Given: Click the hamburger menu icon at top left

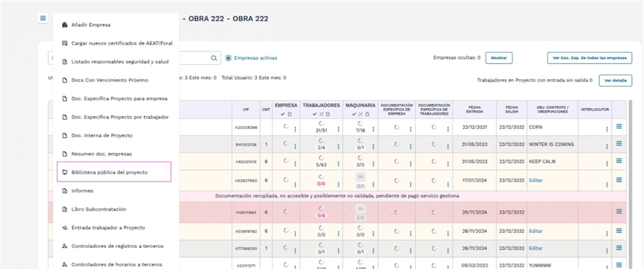Looking at the screenshot, I should tap(43, 18).
